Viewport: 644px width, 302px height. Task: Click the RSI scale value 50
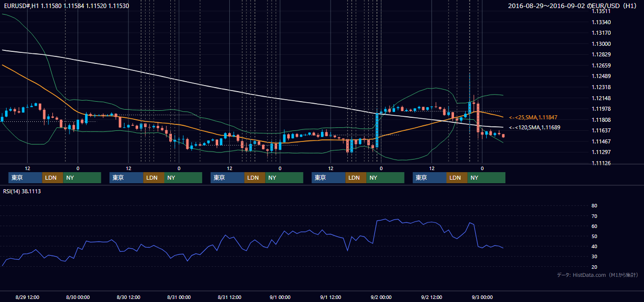594,236
